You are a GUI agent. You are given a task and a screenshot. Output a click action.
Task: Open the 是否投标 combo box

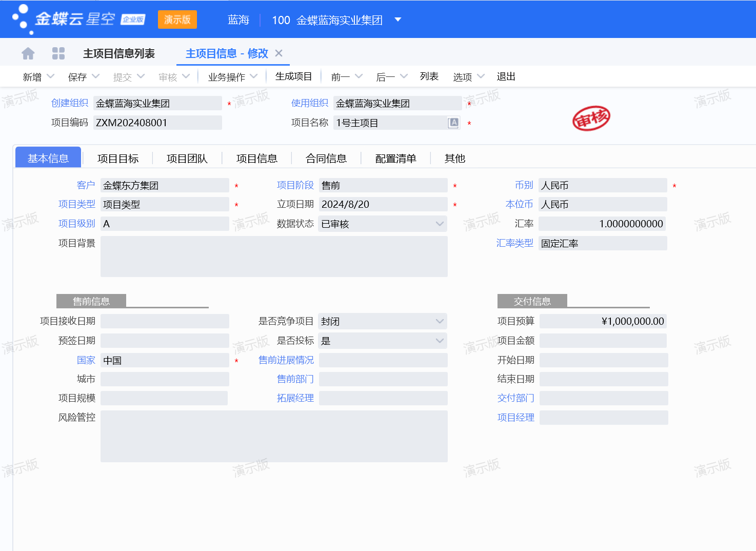coord(383,341)
